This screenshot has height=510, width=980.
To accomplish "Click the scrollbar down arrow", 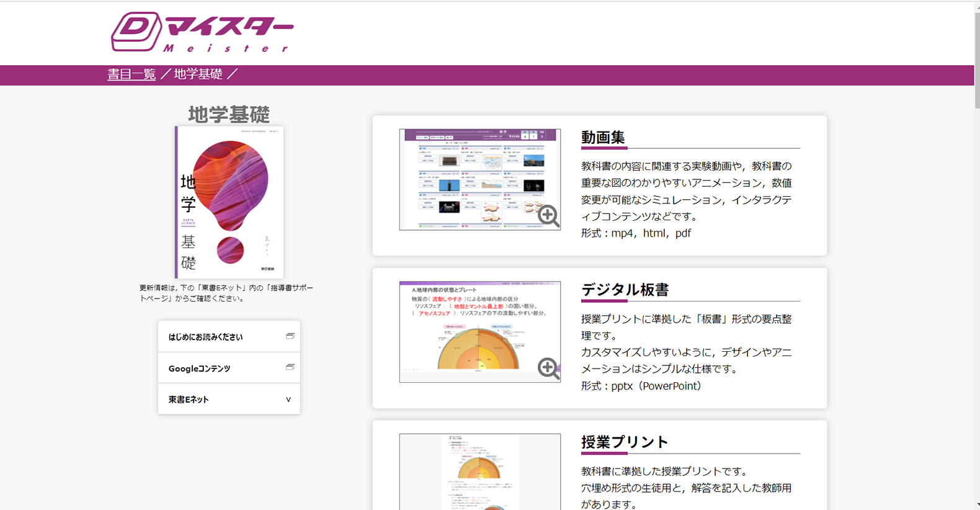I will 976,505.
